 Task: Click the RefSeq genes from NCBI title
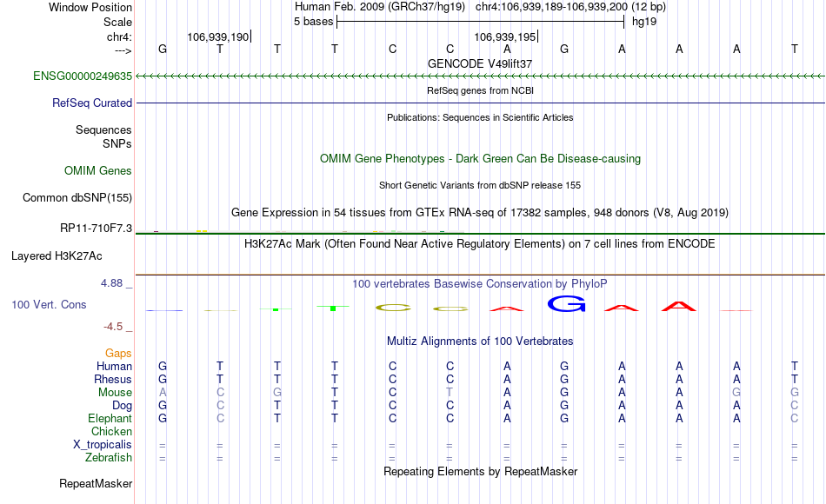(x=480, y=90)
